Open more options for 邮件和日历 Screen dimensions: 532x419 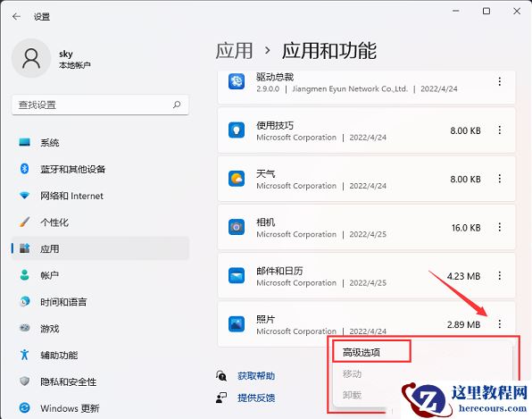[x=500, y=276]
